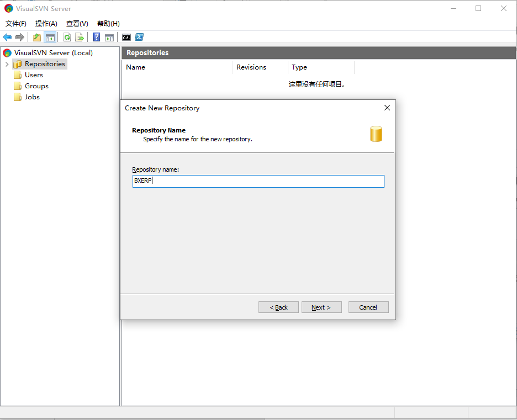This screenshot has width=517, height=420.
Task: Click the 这里没有任何项目 empty list message
Action: 317,84
